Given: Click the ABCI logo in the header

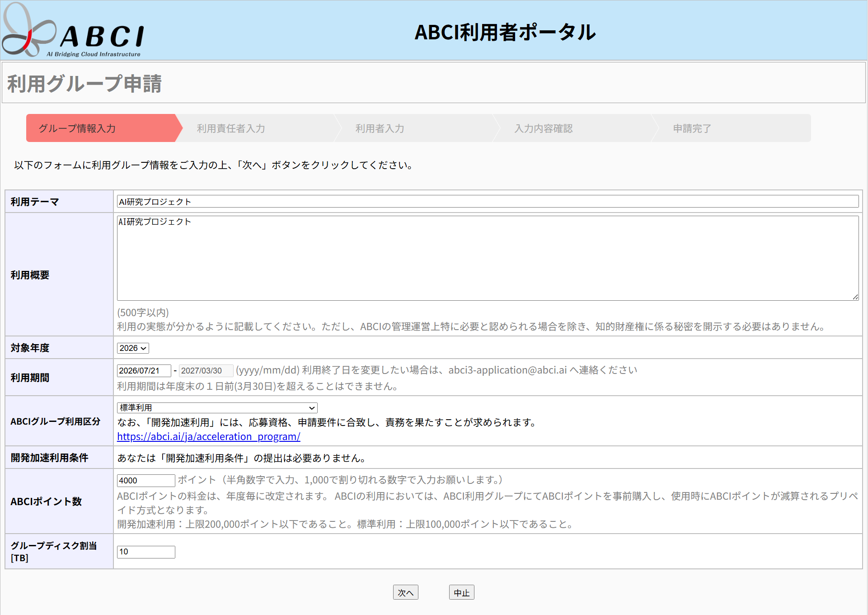Looking at the screenshot, I should tap(73, 31).
